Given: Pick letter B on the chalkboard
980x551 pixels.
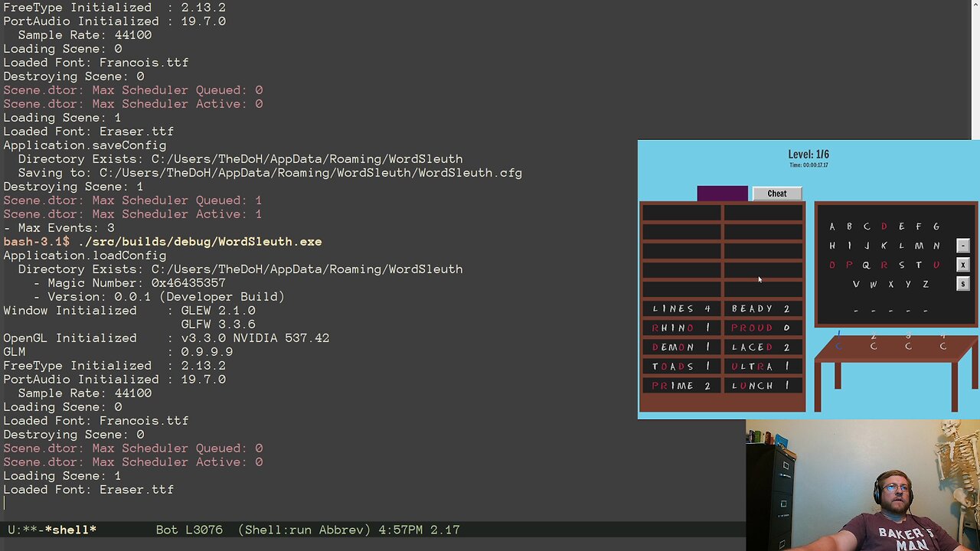Looking at the screenshot, I should pyautogui.click(x=849, y=227).
